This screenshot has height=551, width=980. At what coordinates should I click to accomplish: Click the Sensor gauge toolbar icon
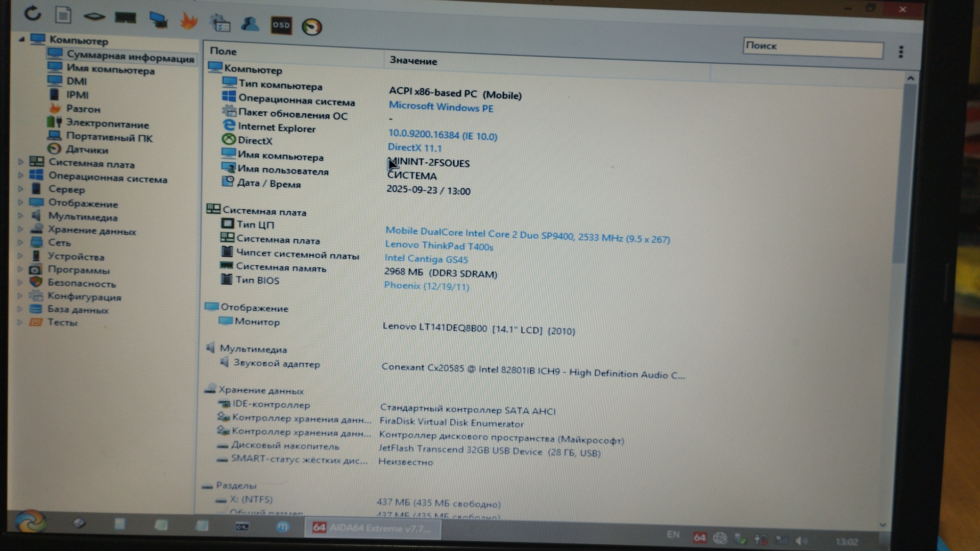[312, 27]
